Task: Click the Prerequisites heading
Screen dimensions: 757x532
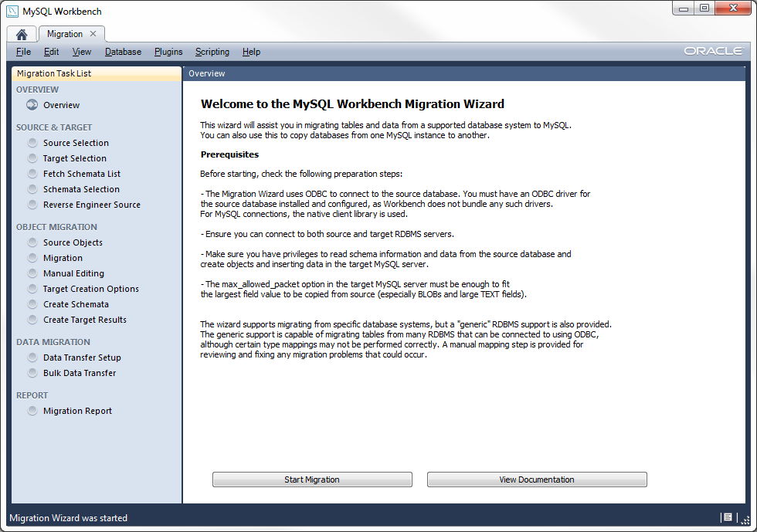Action: 229,154
